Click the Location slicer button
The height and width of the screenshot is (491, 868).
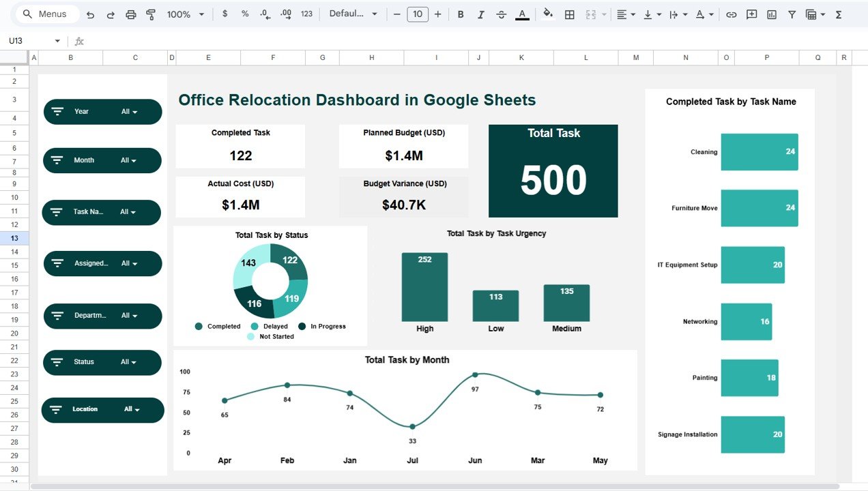tap(102, 410)
